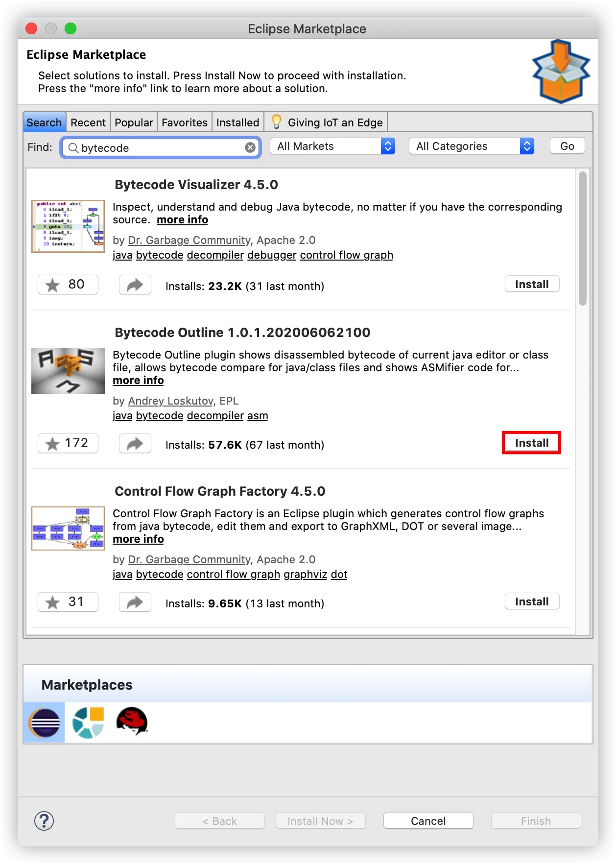The image size is (616, 864).
Task: Select the Eclipse marketplace icon
Action: point(44,722)
